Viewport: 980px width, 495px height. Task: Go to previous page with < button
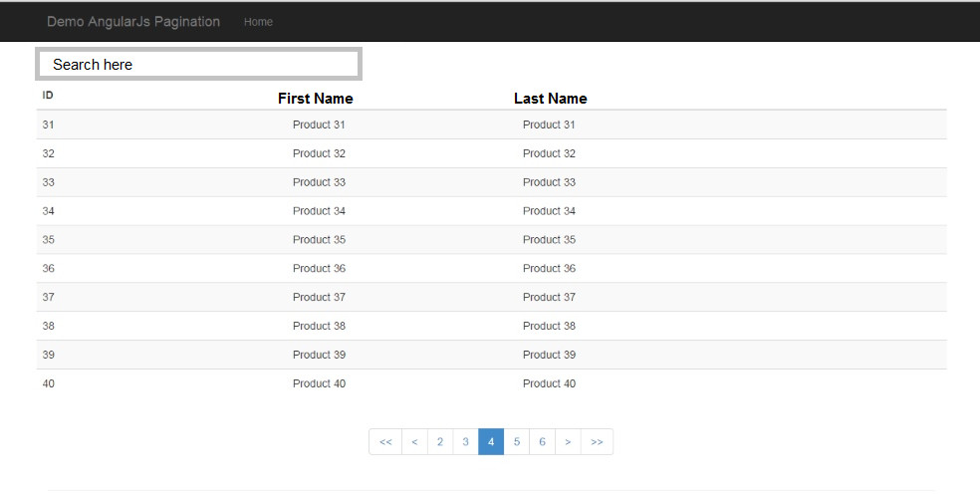coord(414,442)
